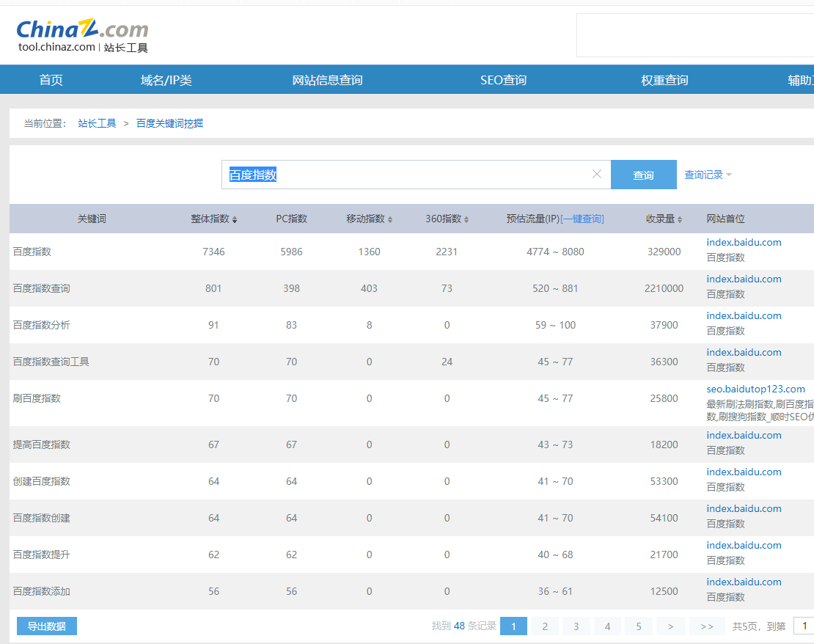814x644 pixels.
Task: Open the 网站信息查询 menu
Action: [x=327, y=80]
